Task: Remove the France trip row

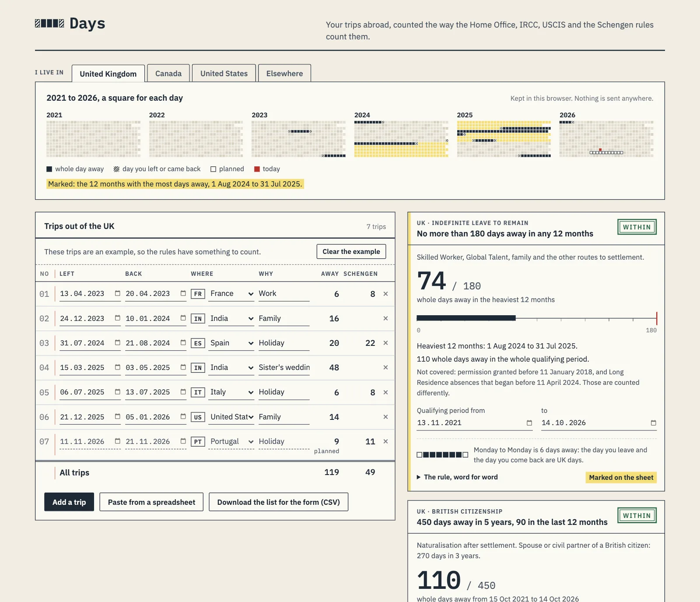Action: click(385, 294)
